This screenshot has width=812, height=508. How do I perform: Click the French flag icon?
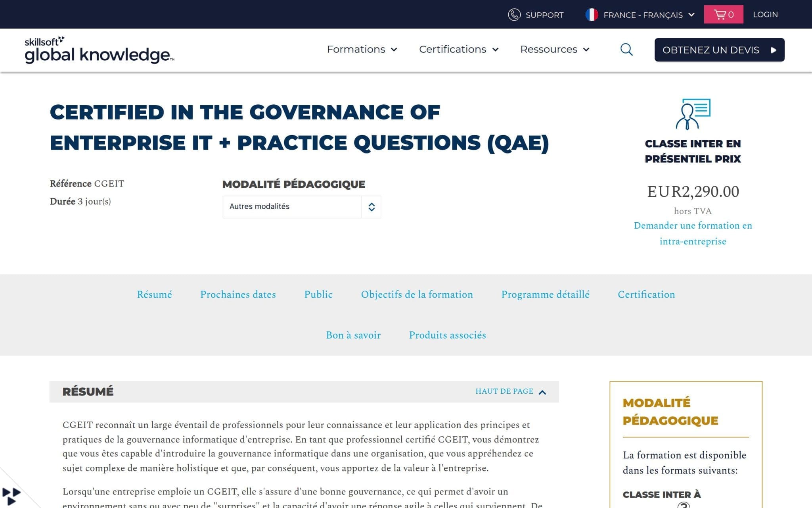[x=592, y=15]
